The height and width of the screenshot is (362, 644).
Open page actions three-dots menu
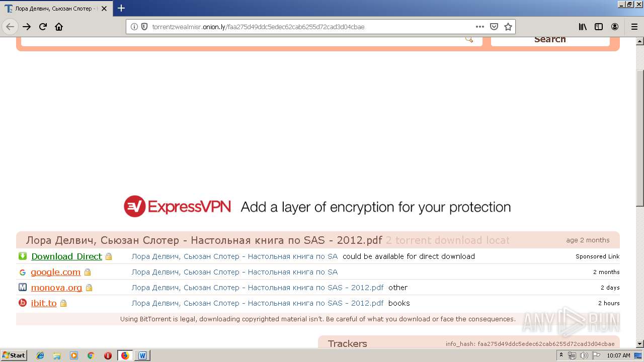pyautogui.click(x=480, y=27)
